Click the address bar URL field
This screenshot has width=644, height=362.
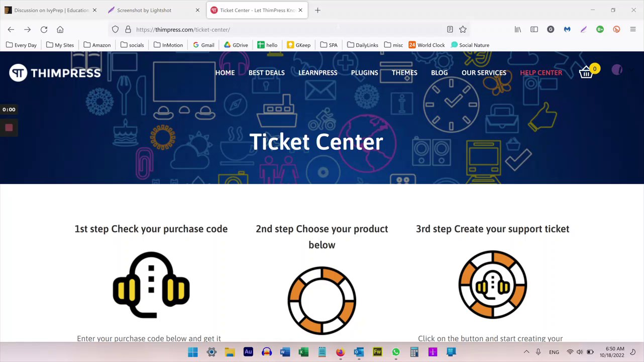point(289,30)
